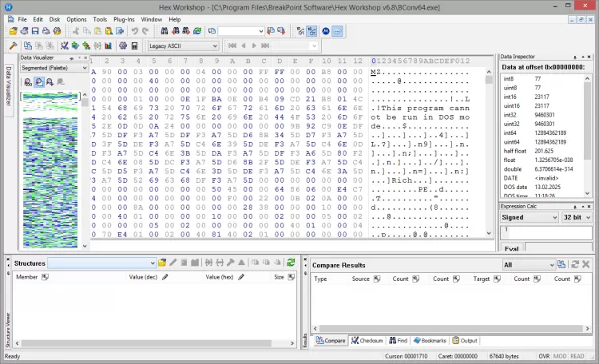Viewport: 599px width, 364px height.
Task: Toggle the OVR insert mode indicator
Action: (x=542, y=356)
